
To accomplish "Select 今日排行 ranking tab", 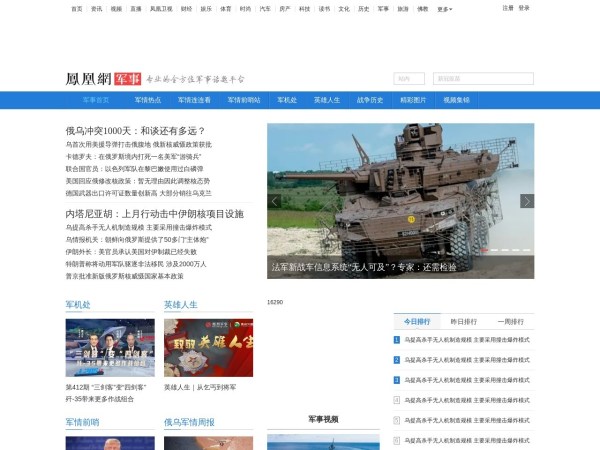I will click(x=416, y=322).
